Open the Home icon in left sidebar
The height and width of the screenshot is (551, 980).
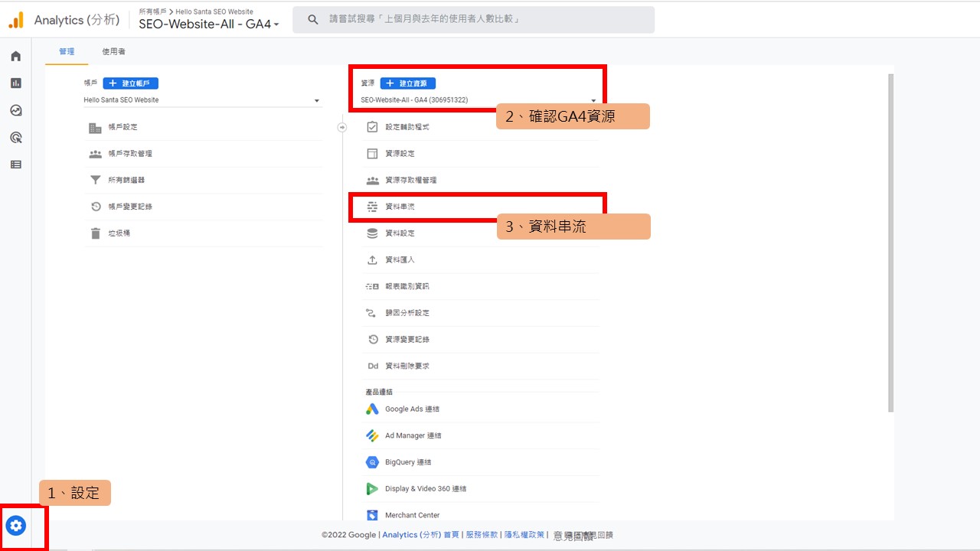[x=15, y=57]
